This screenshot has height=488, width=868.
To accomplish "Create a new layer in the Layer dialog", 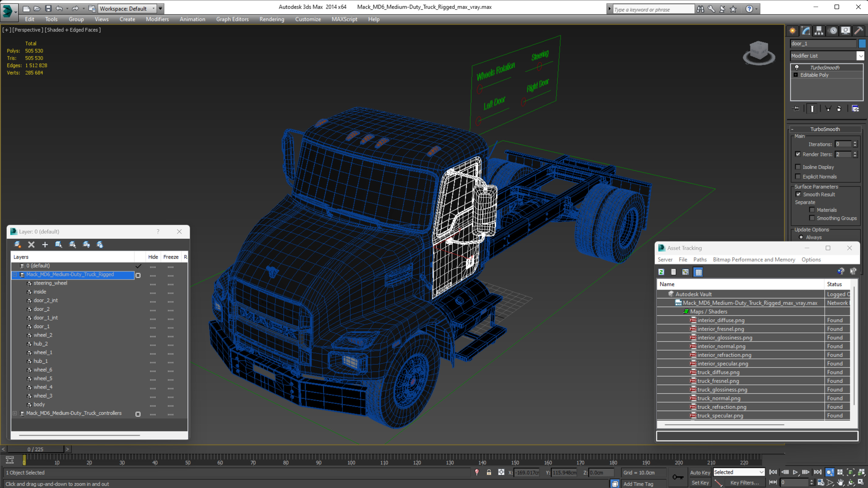I will click(18, 244).
